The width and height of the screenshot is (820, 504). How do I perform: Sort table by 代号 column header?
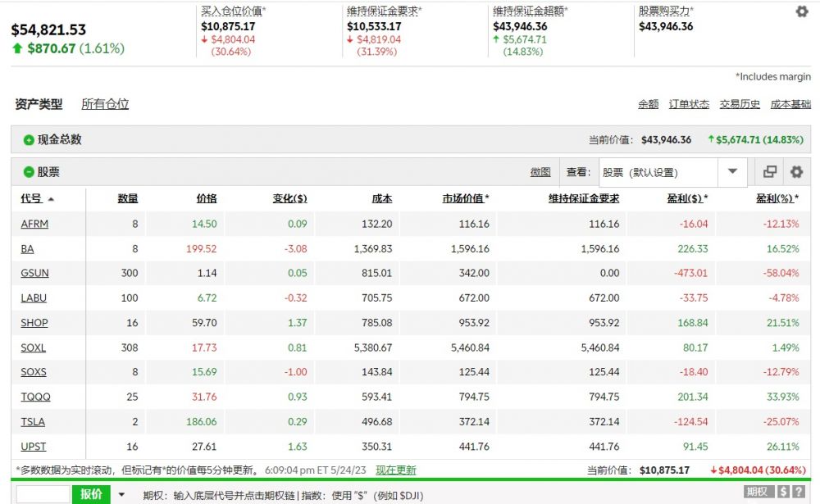click(x=31, y=198)
